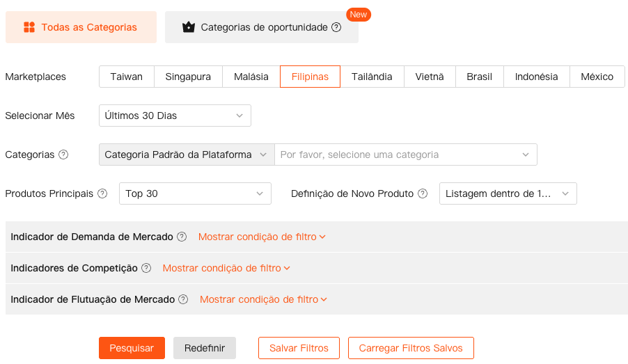Click help icon for Indicadores de Competição

(x=146, y=268)
